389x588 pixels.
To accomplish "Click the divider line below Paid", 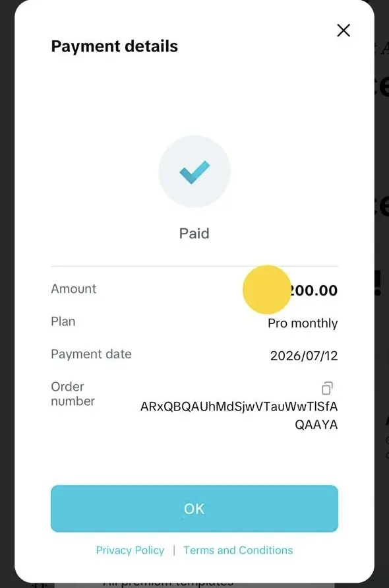I will click(194, 266).
